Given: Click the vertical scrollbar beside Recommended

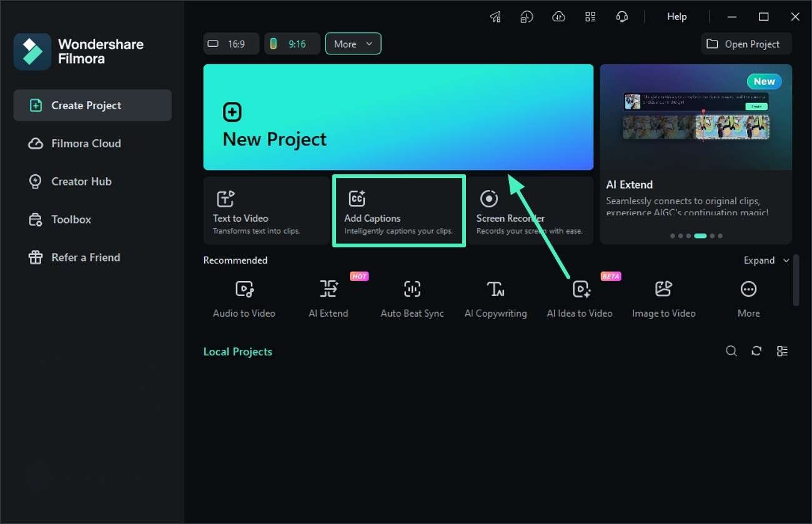Looking at the screenshot, I should pos(796,280).
